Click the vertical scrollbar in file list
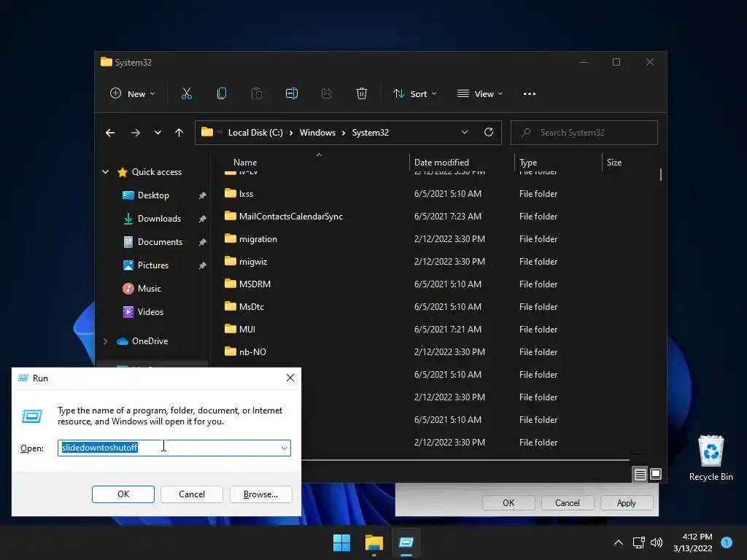Screen dimensions: 747x560 [x=661, y=175]
